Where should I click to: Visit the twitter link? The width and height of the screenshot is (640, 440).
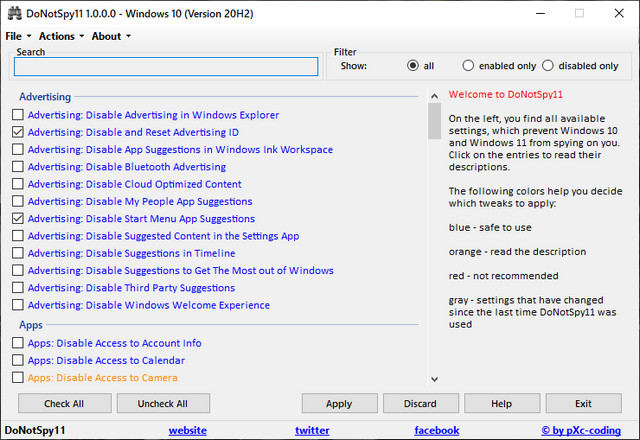pos(312,430)
